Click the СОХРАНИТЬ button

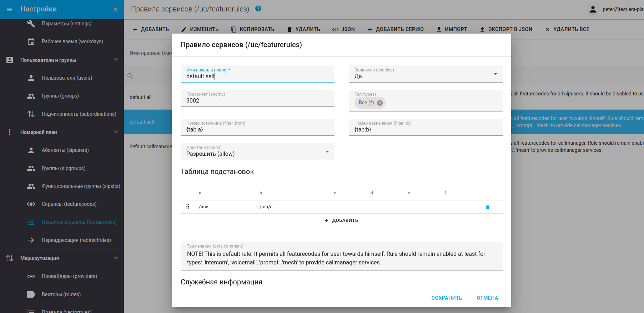click(447, 298)
